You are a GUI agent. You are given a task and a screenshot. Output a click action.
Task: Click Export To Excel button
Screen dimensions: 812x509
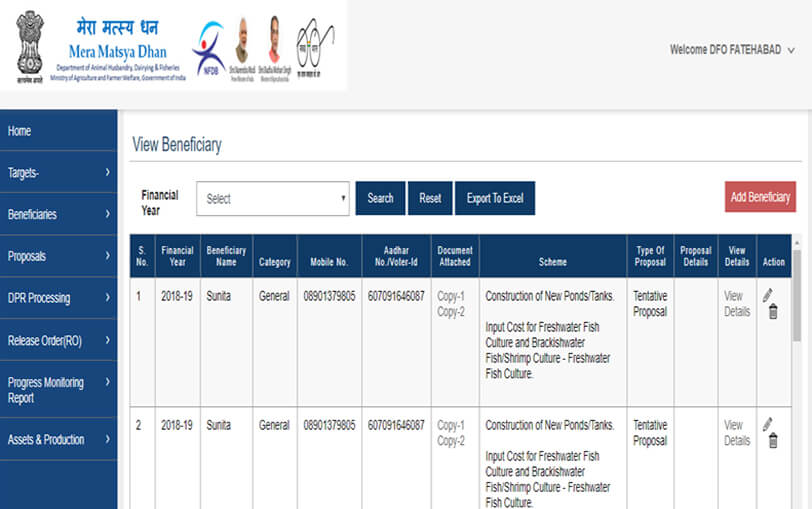pos(495,198)
